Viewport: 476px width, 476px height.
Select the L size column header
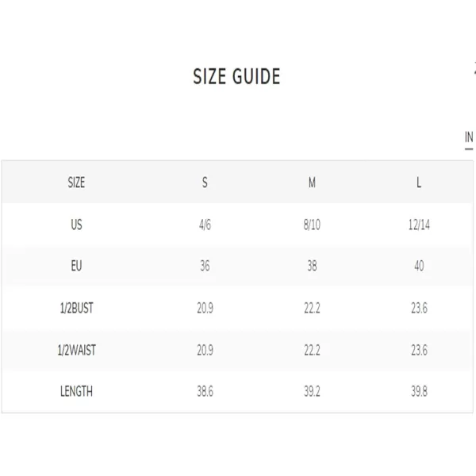click(x=419, y=182)
